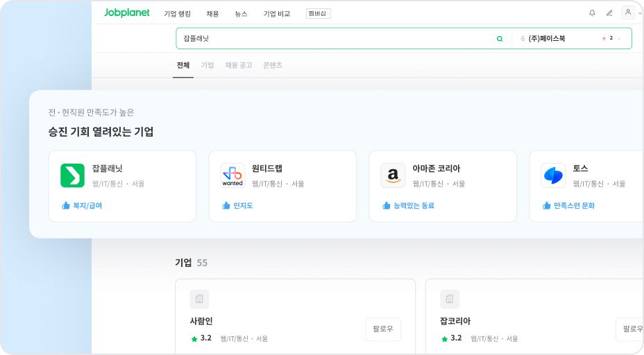Open the 원티드랩 company name

(267, 168)
